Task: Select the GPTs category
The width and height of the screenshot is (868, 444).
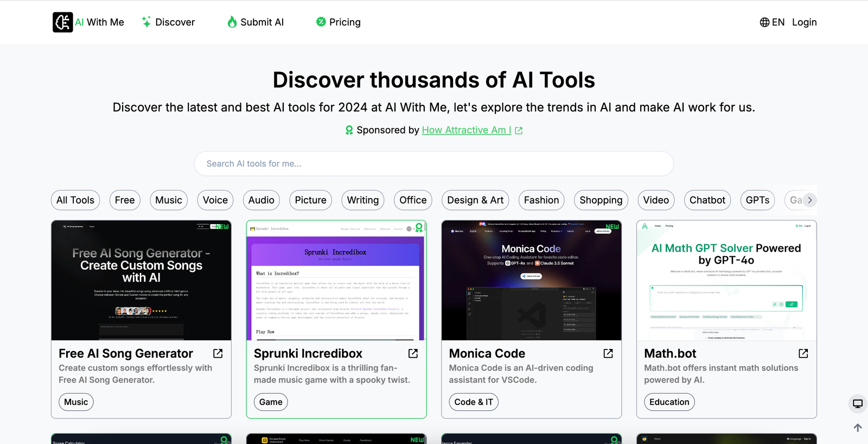Action: pyautogui.click(x=757, y=200)
